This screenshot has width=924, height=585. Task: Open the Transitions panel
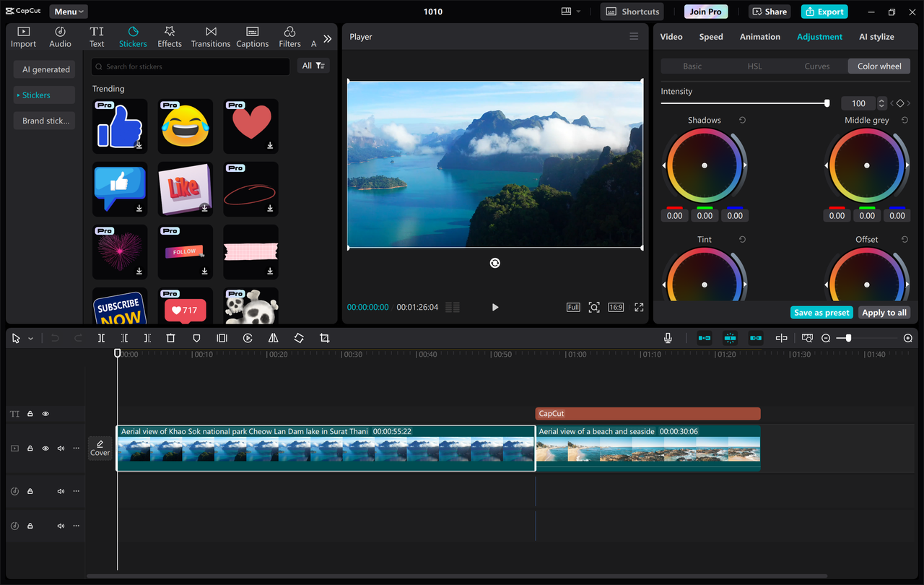click(x=211, y=37)
